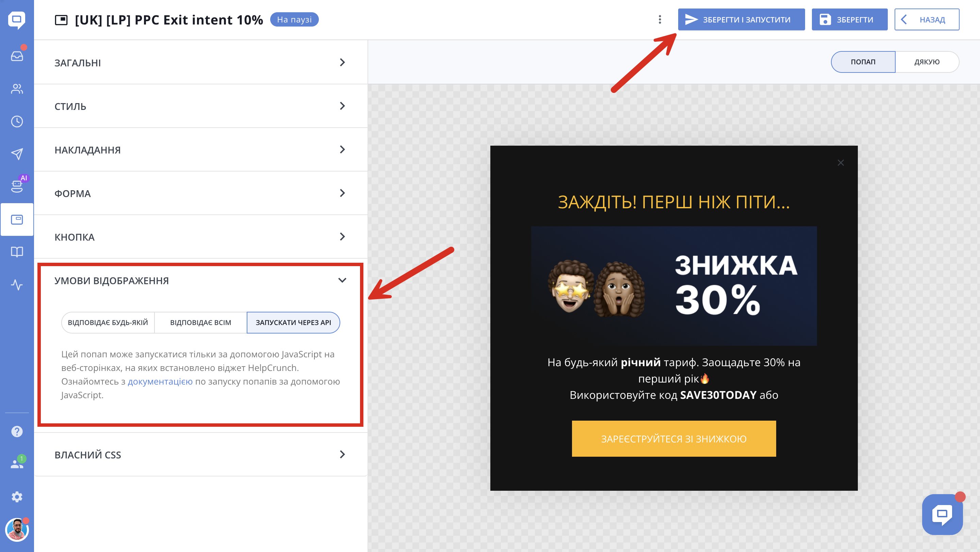This screenshot has width=980, height=552.
Task: Switch to the Попап preview tab
Action: coord(863,62)
